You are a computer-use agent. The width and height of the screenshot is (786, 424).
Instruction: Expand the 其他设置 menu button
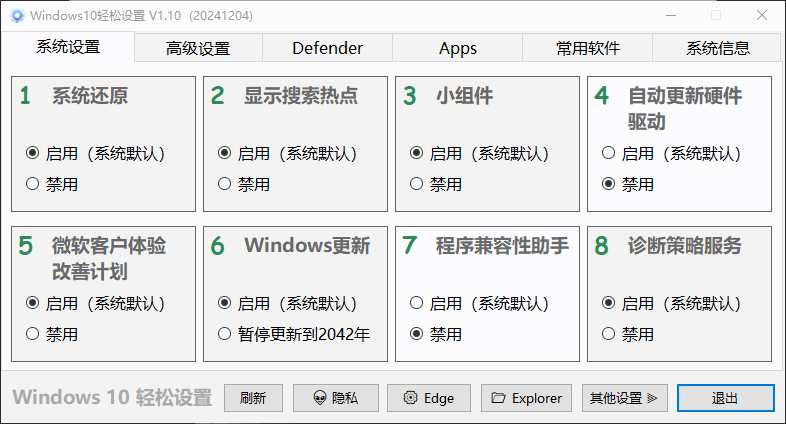point(623,398)
